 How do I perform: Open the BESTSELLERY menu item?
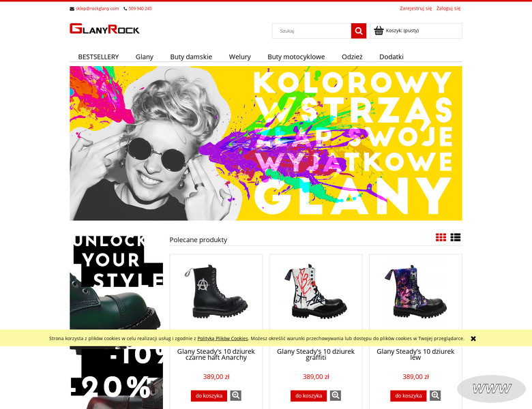(x=98, y=57)
